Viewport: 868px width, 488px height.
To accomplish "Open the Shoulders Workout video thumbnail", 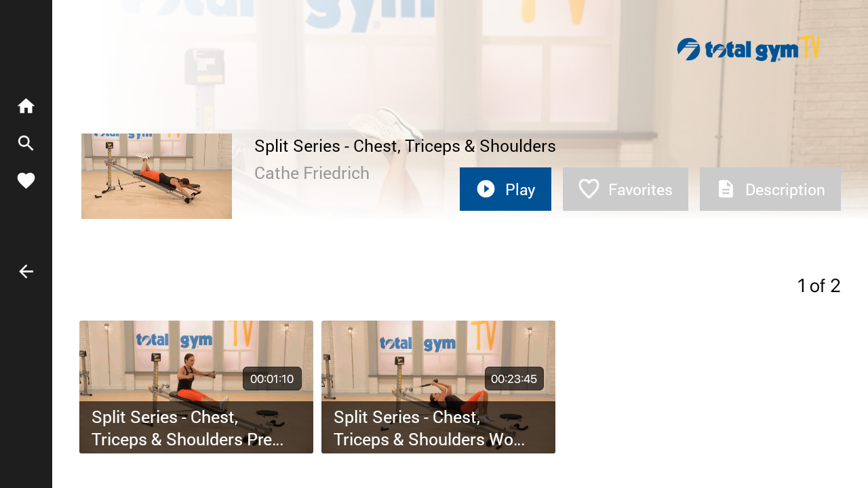I will coord(438,387).
